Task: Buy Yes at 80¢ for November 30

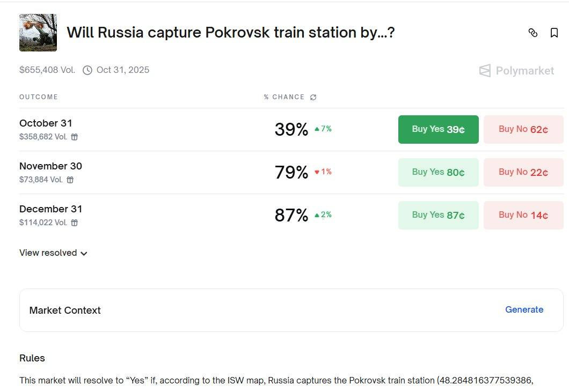Action: click(x=438, y=172)
